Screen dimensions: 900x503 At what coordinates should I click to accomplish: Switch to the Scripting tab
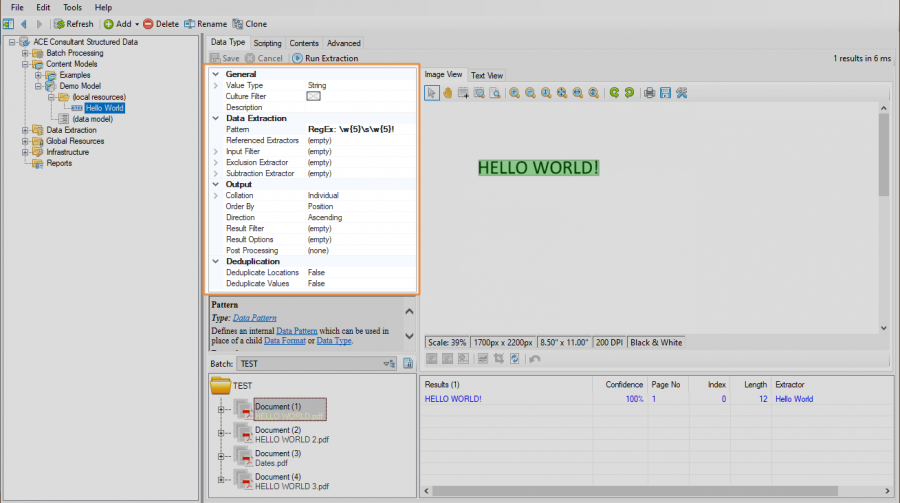(267, 43)
